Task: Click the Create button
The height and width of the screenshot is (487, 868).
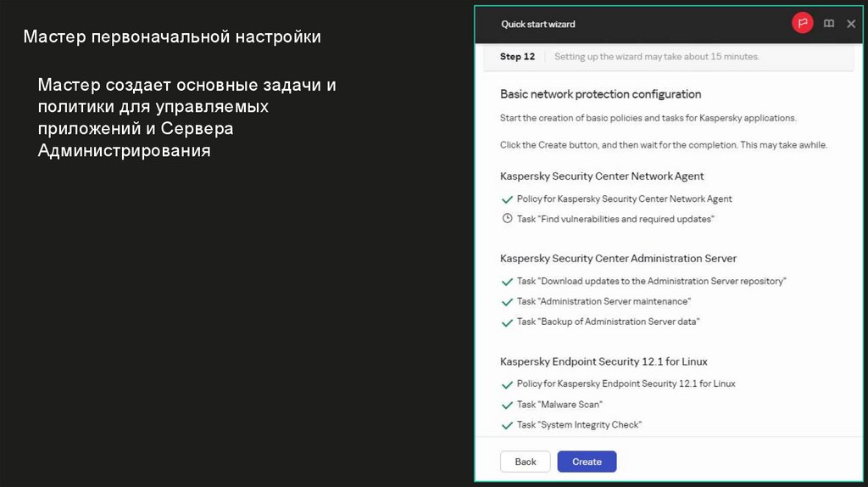Action: coord(587,462)
